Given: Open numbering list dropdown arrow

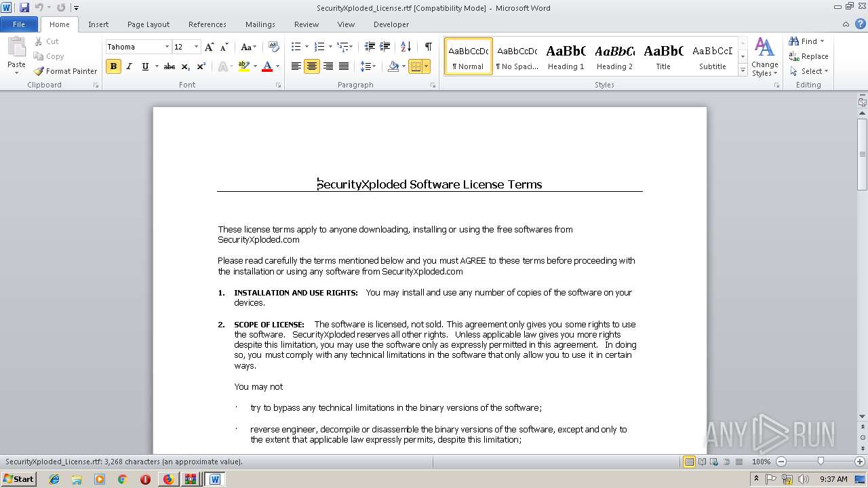Looking at the screenshot, I should (330, 47).
